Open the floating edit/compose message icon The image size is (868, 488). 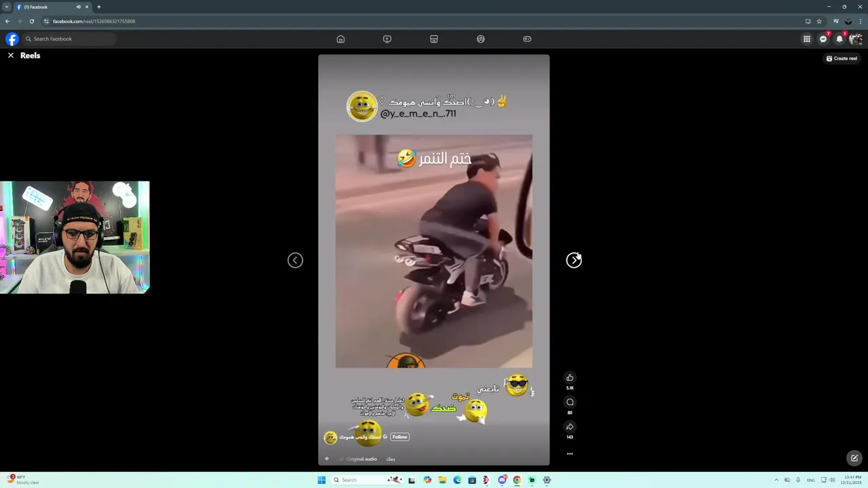[854, 458]
